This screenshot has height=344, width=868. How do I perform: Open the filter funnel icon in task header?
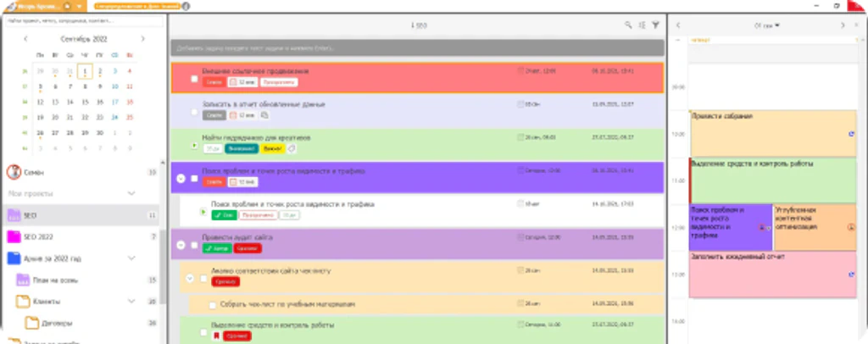click(x=655, y=25)
